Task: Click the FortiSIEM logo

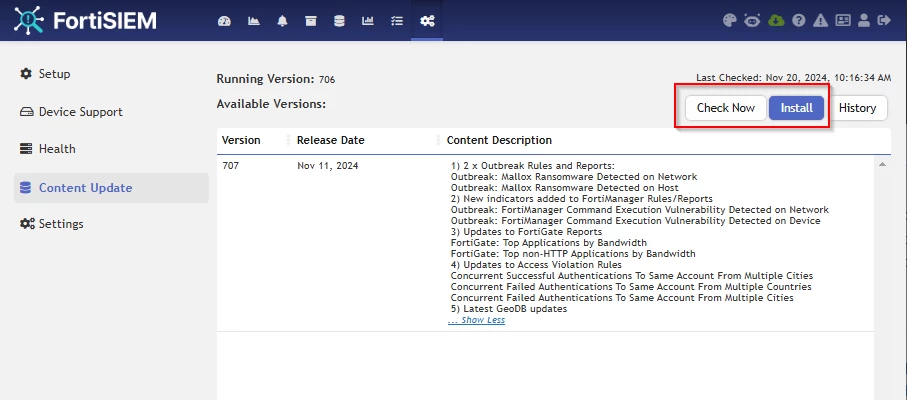Action: coord(85,21)
